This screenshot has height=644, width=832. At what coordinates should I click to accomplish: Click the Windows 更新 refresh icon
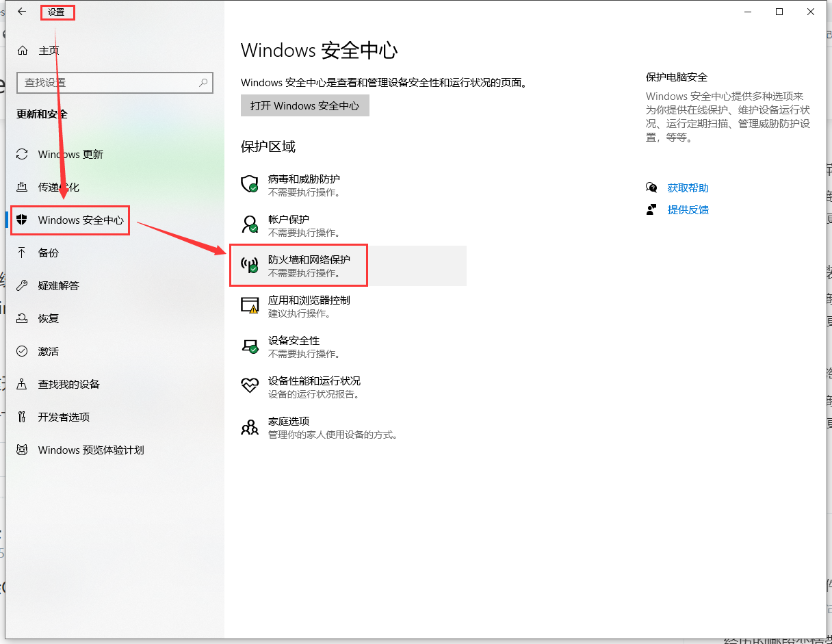click(23, 155)
